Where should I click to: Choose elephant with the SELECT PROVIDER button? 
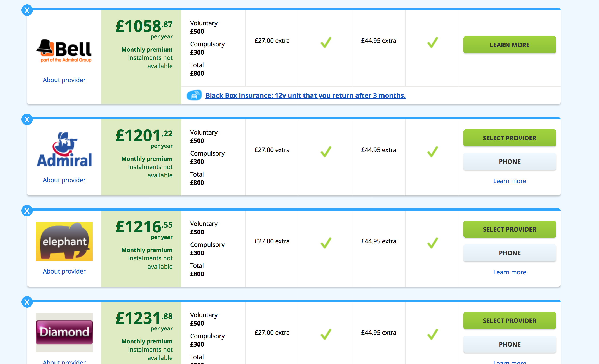pos(509,229)
